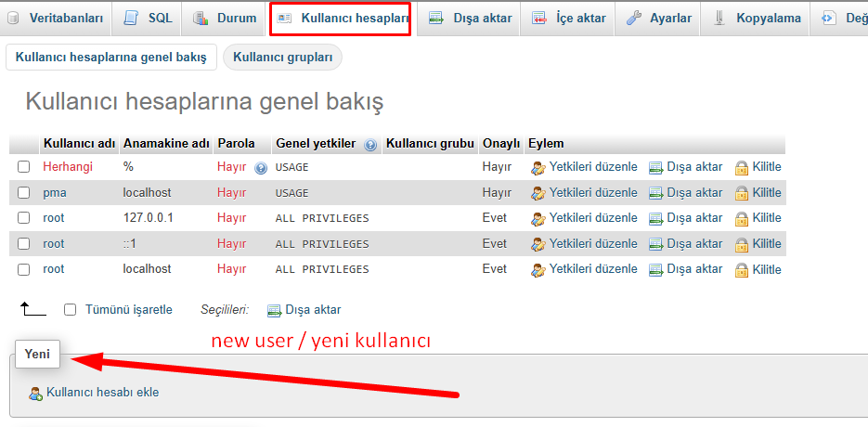The image size is (868, 427).
Task: Click the ::1 host name cell
Action: coord(130,244)
